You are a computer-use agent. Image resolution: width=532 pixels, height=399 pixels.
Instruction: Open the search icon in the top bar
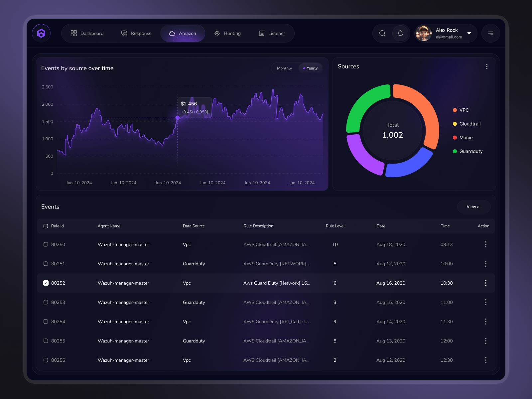pyautogui.click(x=382, y=33)
